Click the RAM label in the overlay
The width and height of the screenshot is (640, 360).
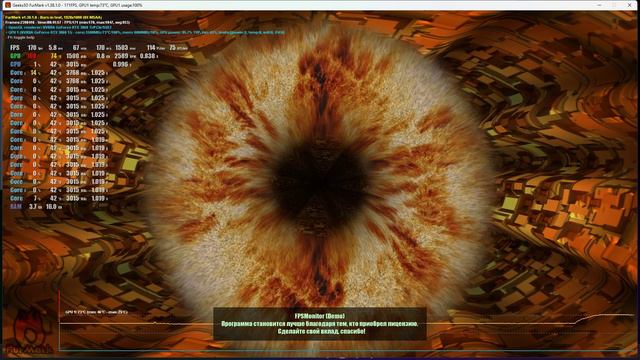16,207
